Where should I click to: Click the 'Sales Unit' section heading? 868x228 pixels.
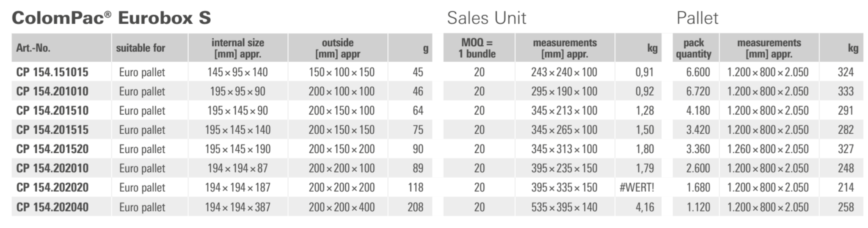click(x=486, y=18)
